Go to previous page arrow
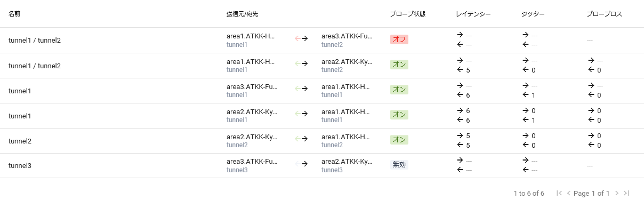Image resolution: width=644 pixels, height=208 pixels. point(569,193)
